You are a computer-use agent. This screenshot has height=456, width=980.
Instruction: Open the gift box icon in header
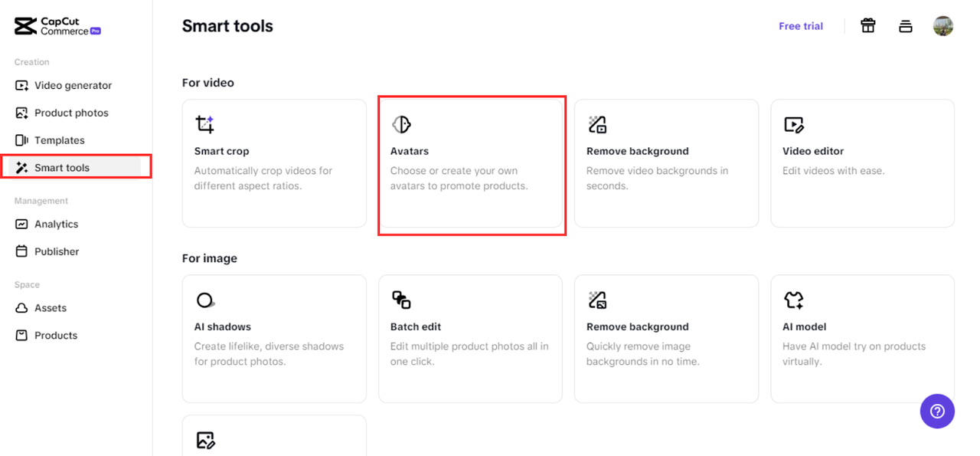[867, 26]
